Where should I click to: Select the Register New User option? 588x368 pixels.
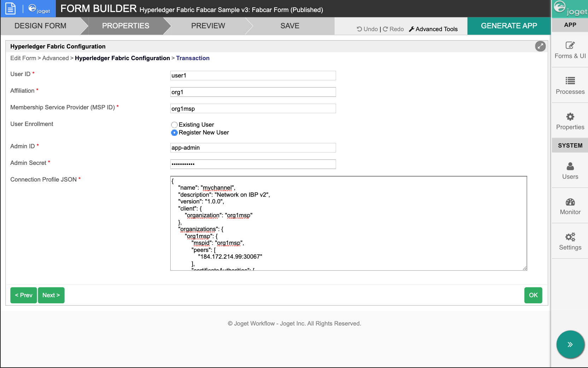coord(174,133)
